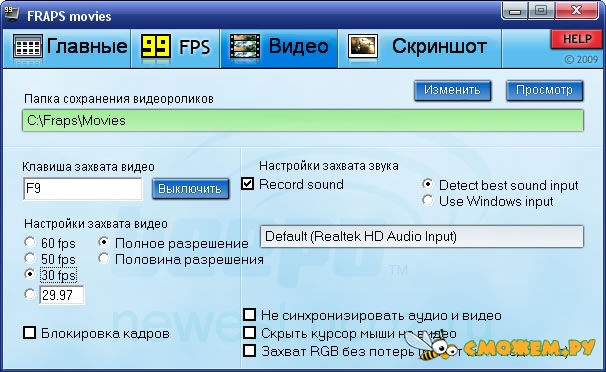
Task: Click the FRAPS title bar app icon
Action: click(12, 14)
